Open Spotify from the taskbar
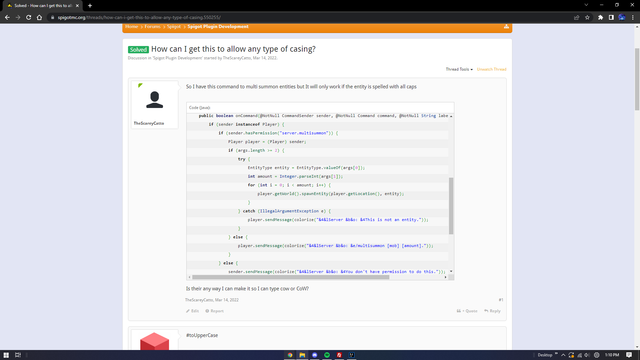This screenshot has height=360, width=640. [327, 355]
